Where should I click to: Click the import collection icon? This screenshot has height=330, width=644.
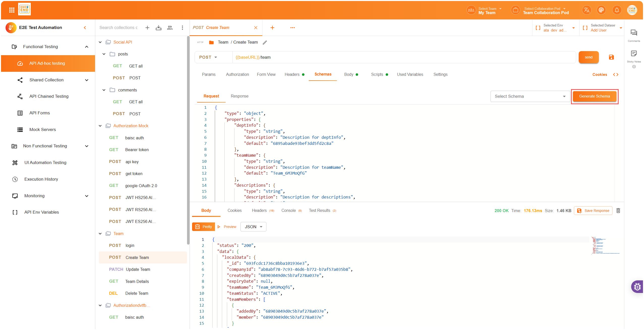click(x=159, y=28)
